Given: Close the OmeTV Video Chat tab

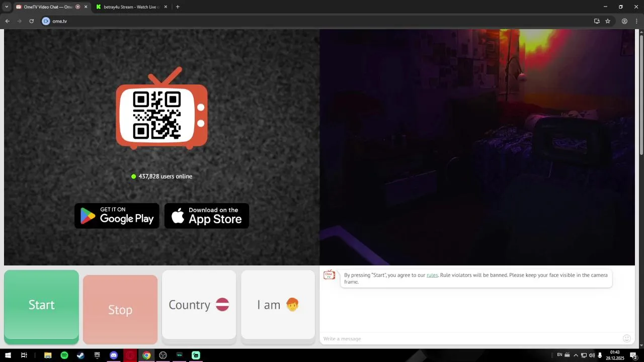Looking at the screenshot, I should 86,7.
